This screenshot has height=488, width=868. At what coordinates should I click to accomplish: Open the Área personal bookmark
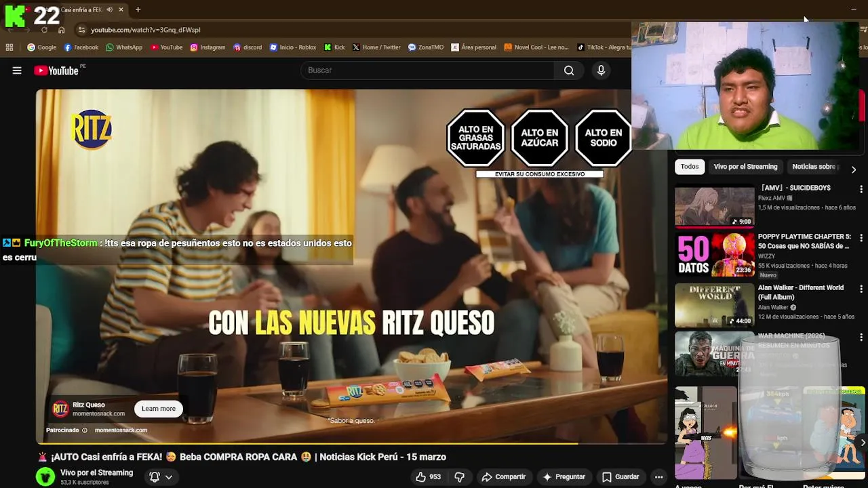(x=473, y=47)
